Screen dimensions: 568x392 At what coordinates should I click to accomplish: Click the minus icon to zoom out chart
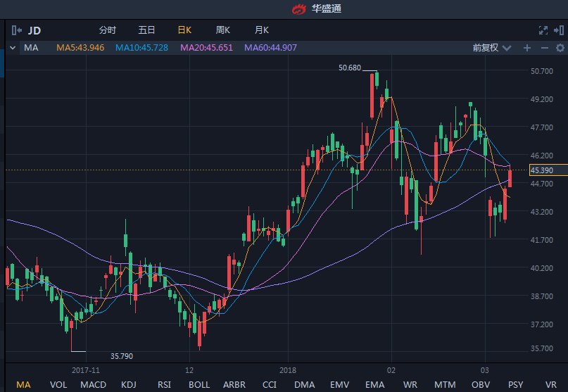(x=543, y=48)
